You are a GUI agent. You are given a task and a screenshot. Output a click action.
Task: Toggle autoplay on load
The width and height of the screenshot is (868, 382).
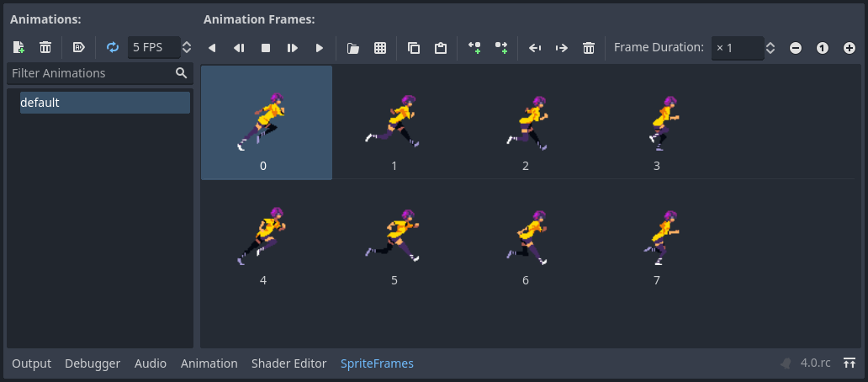tap(79, 48)
